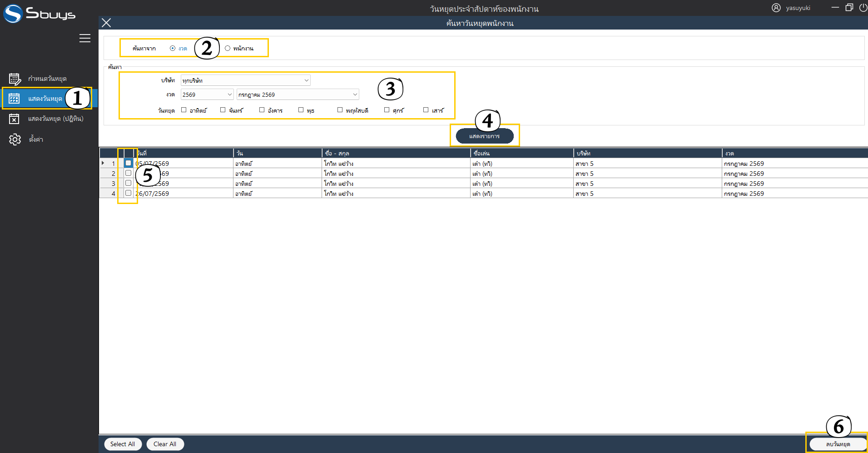
Task: Click the date 26/07/2569 in row 4
Action: point(153,194)
